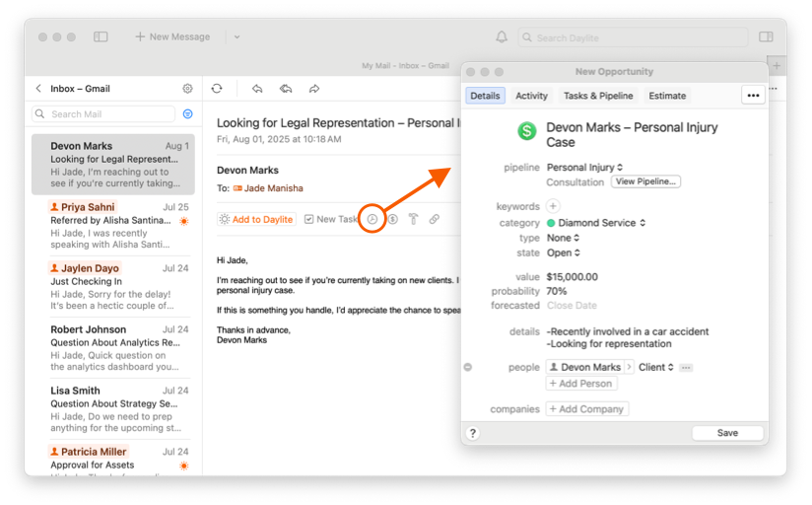Click the circled new appointment clock icon
The image size is (812, 505).
pyautogui.click(x=372, y=219)
